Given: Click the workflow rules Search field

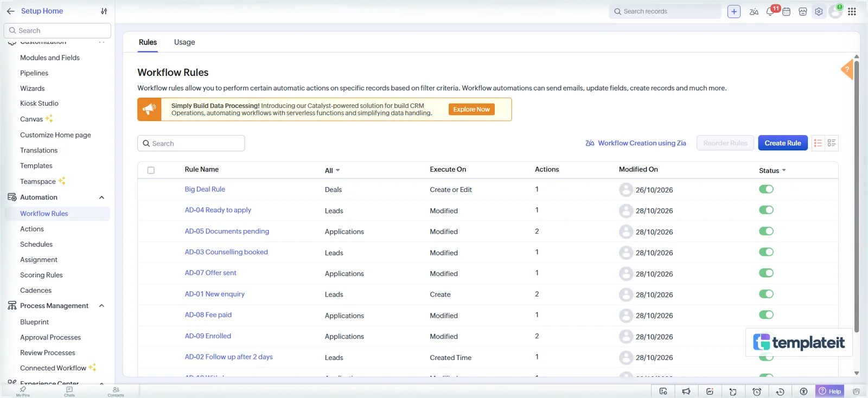Looking at the screenshot, I should (191, 143).
